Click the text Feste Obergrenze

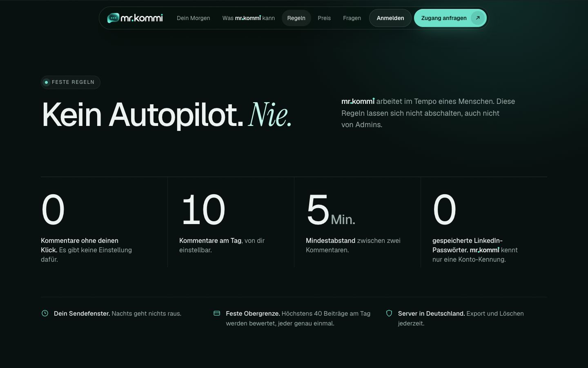coord(253,314)
